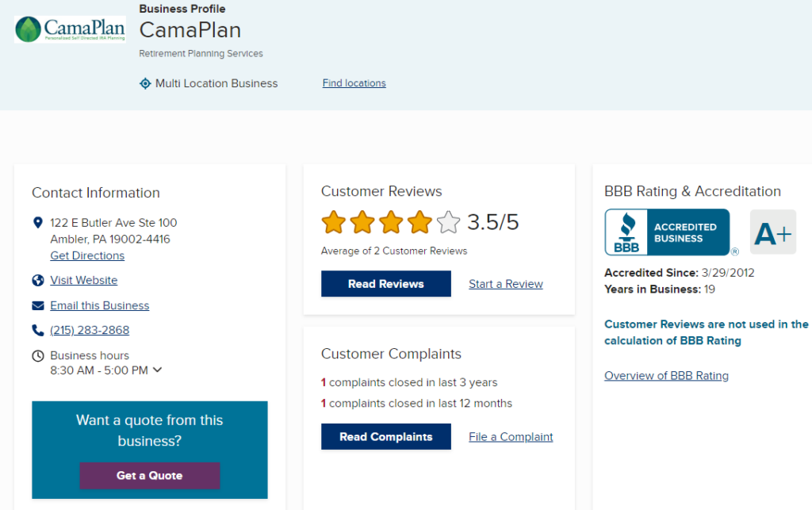
Task: Click the globe website icon
Action: tap(38, 280)
